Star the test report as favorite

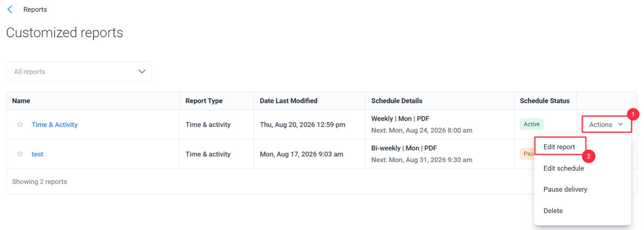tap(20, 154)
